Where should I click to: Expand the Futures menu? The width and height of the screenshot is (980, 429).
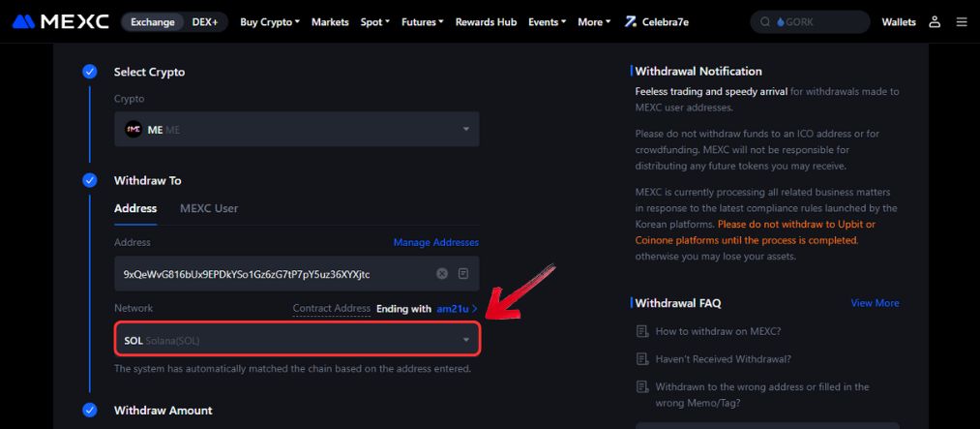pos(423,22)
